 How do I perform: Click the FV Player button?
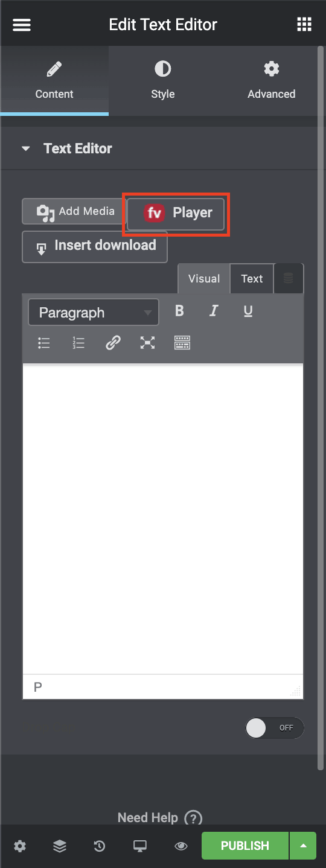(176, 213)
